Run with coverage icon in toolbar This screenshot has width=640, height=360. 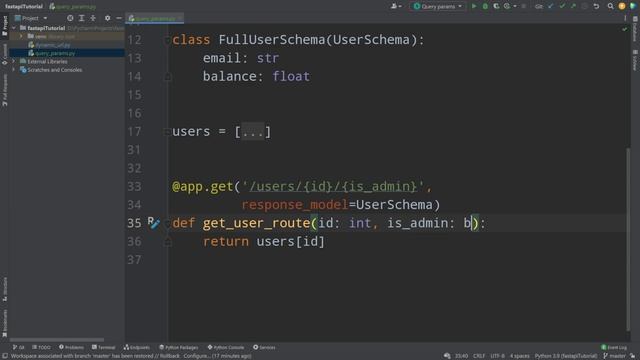tap(496, 6)
